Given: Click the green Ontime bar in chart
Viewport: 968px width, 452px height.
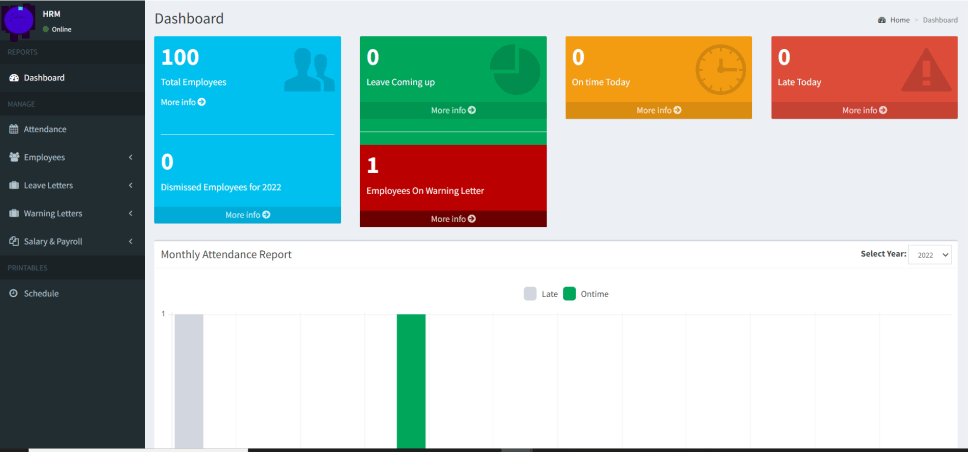Looking at the screenshot, I should point(411,380).
